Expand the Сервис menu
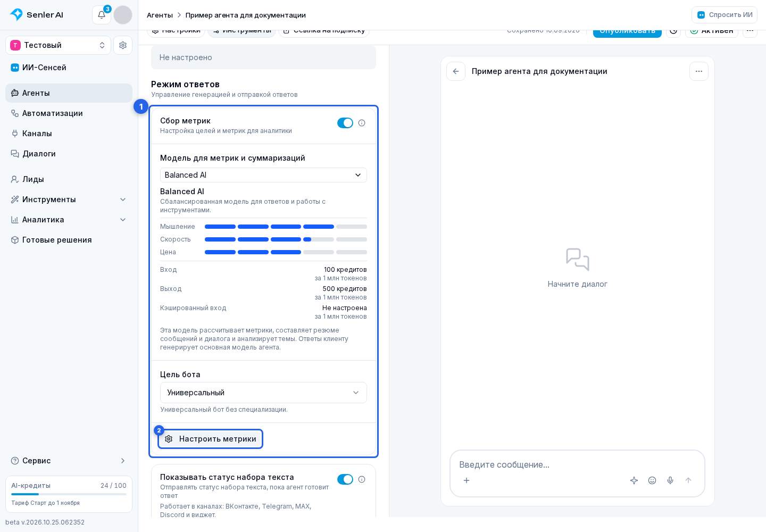This screenshot has height=532, width=766. point(69,461)
